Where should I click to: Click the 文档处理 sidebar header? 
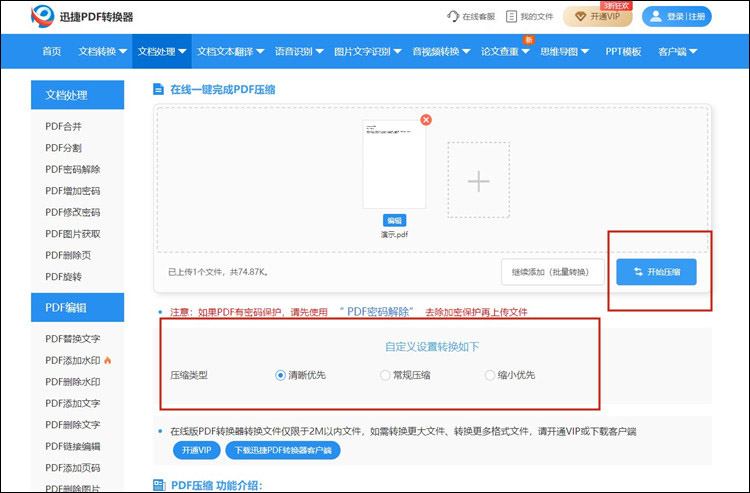coord(77,95)
